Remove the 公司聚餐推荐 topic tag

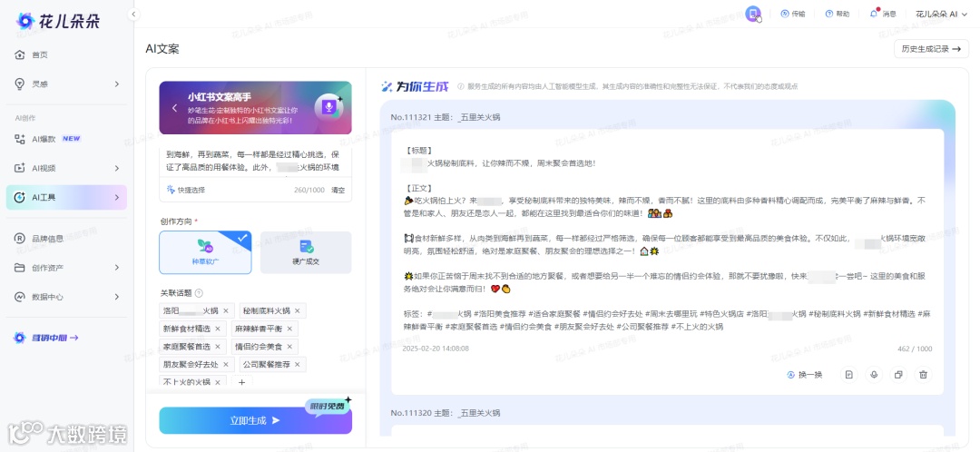point(298,364)
